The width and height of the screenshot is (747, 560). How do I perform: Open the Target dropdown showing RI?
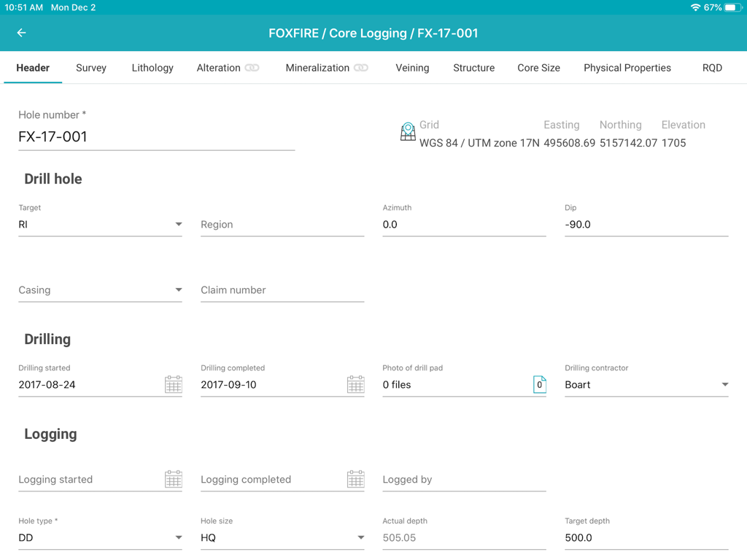(178, 224)
